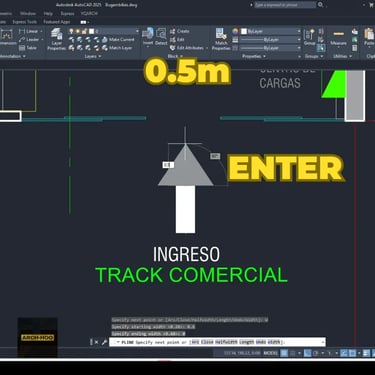Choose the Undo option in the PLINE prompt
The width and height of the screenshot is (375, 375).
[x=261, y=342]
